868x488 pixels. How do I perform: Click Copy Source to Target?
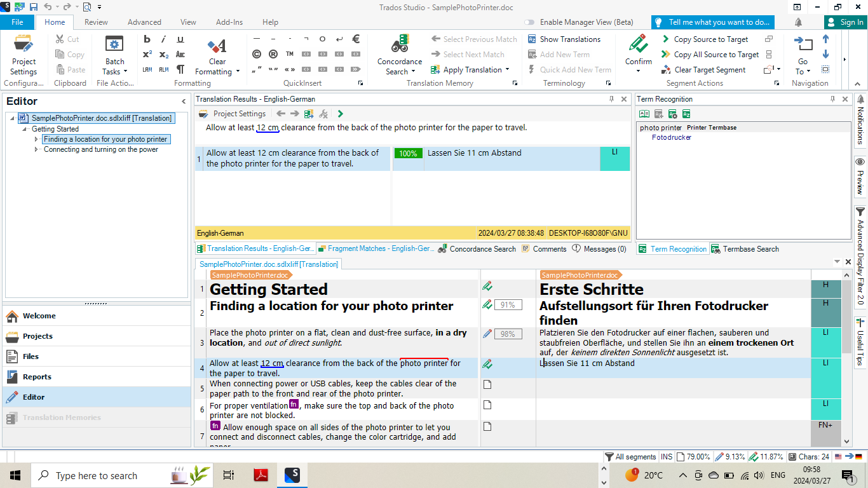tap(705, 39)
